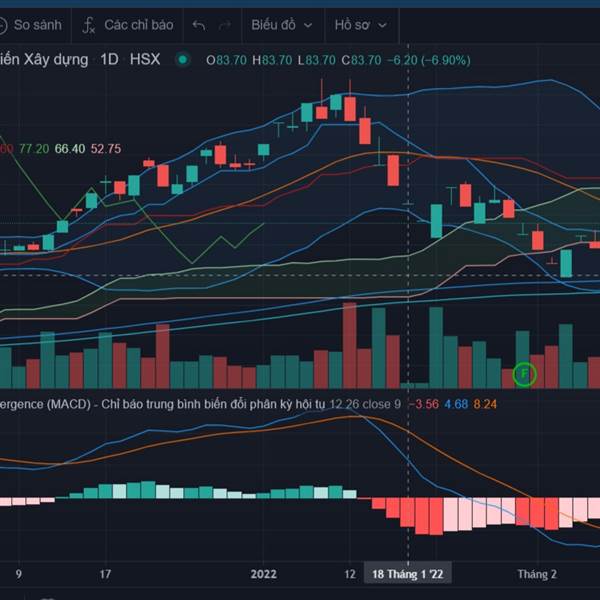Click the MACD indicator title
The height and width of the screenshot is (600, 600).
point(162,404)
